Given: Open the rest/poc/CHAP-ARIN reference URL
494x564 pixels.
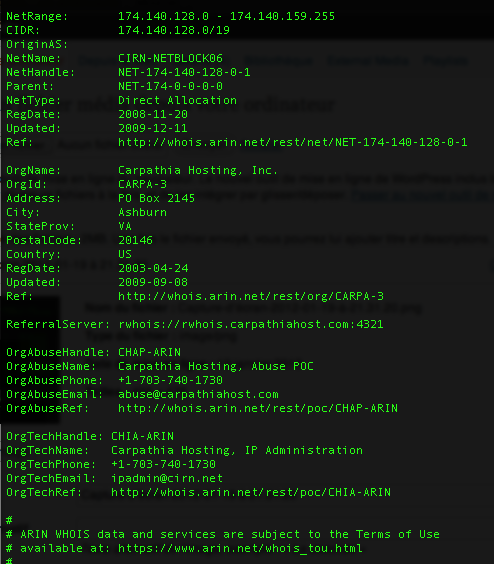Looking at the screenshot, I should (258, 408).
